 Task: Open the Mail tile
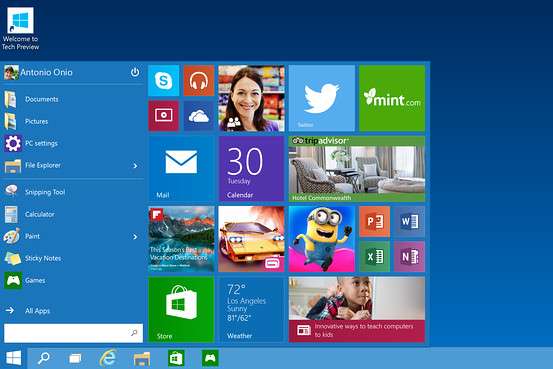181,169
